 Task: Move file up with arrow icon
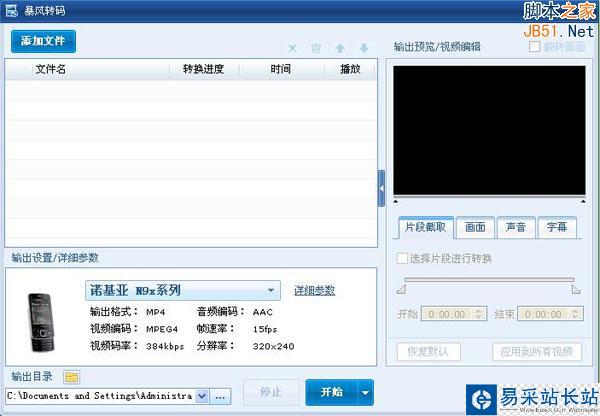coord(340,48)
